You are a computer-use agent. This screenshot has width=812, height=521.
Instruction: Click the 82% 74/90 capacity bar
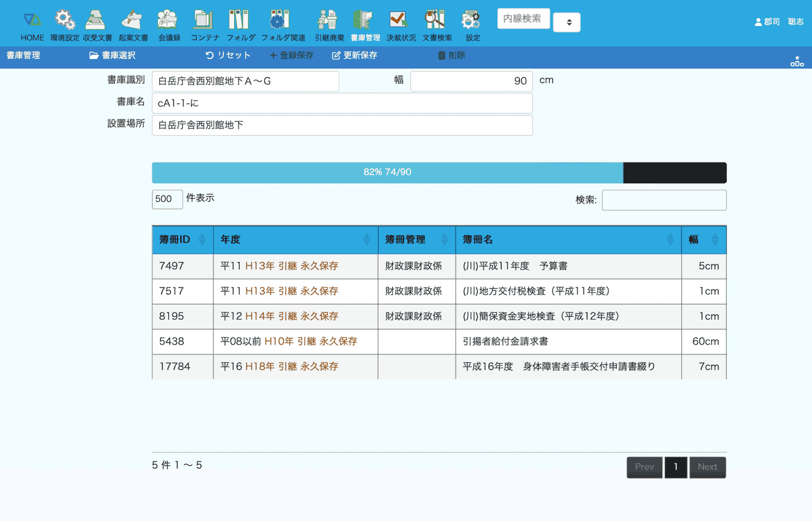coord(388,173)
